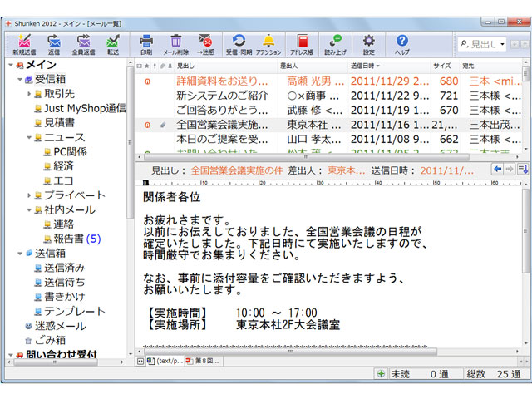Switch to the (text/p... body tab

[x=165, y=362]
